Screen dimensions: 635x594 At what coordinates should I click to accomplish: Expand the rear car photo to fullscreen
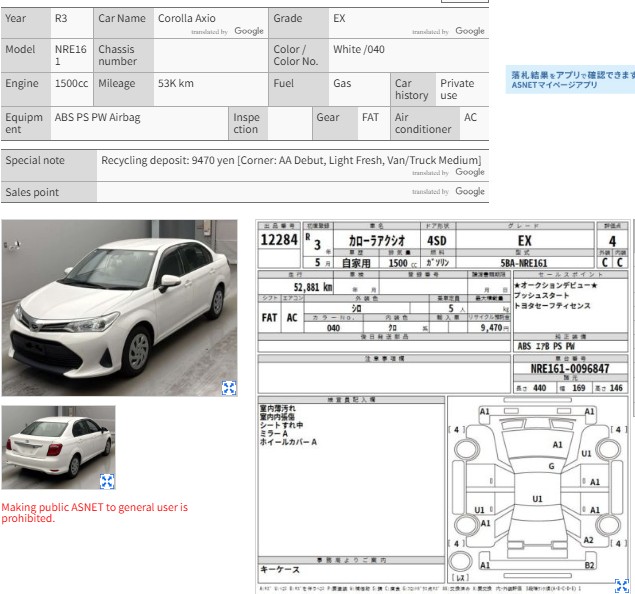point(107,481)
